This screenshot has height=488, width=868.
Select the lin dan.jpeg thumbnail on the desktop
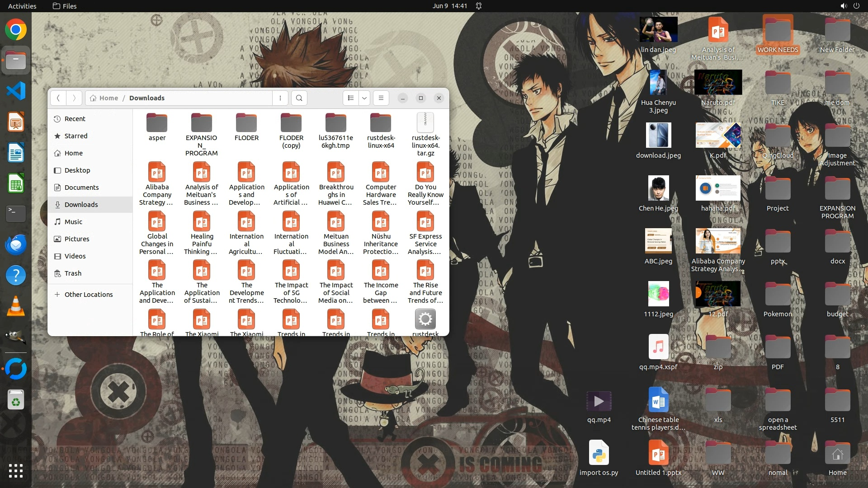[x=658, y=30]
